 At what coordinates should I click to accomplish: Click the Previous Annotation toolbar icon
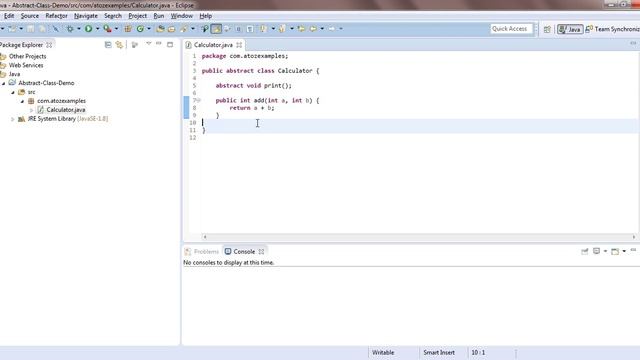[x=282, y=29]
